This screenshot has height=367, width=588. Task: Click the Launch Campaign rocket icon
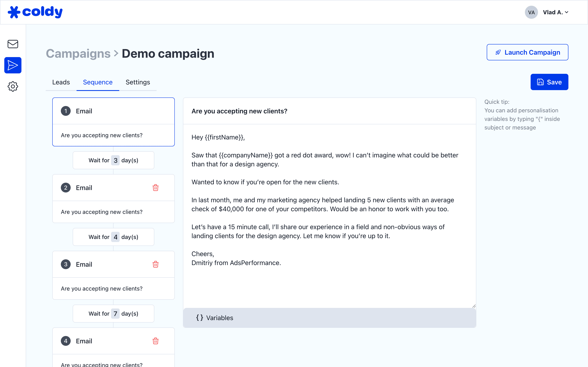498,52
